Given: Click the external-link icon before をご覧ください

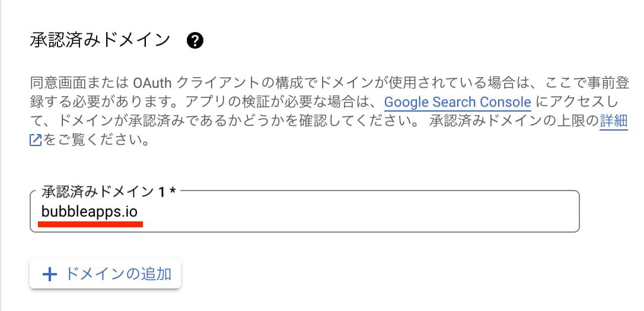Looking at the screenshot, I should coord(36,141).
